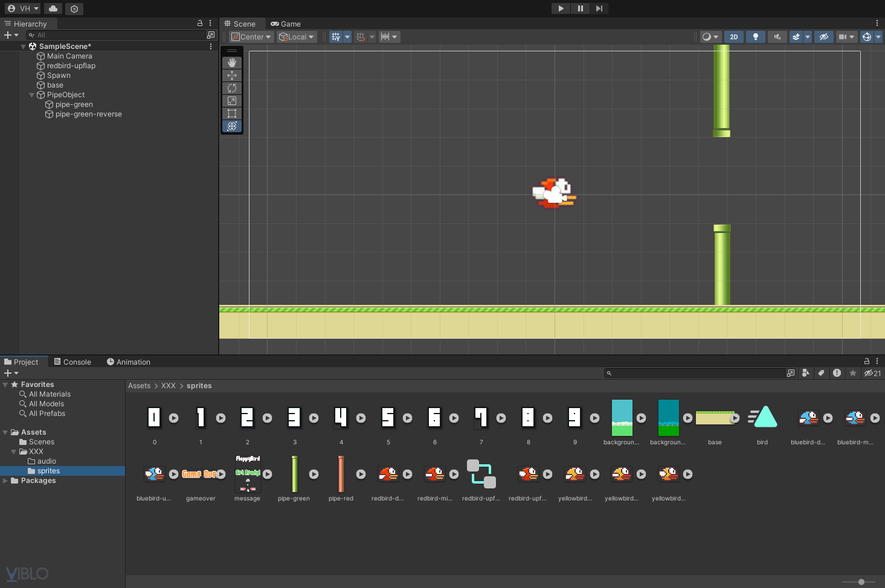Select the pipe-green sprite thumbnail
The image size is (885, 588).
click(294, 475)
